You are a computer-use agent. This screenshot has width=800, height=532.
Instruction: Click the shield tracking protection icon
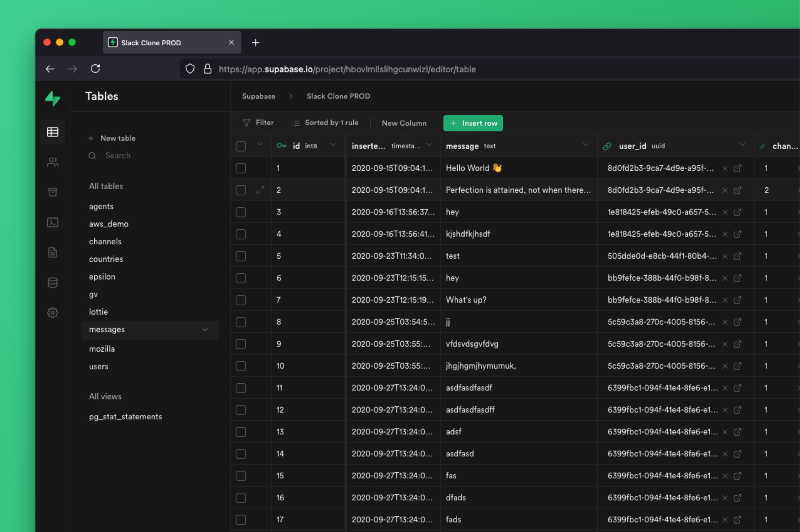click(x=190, y=69)
